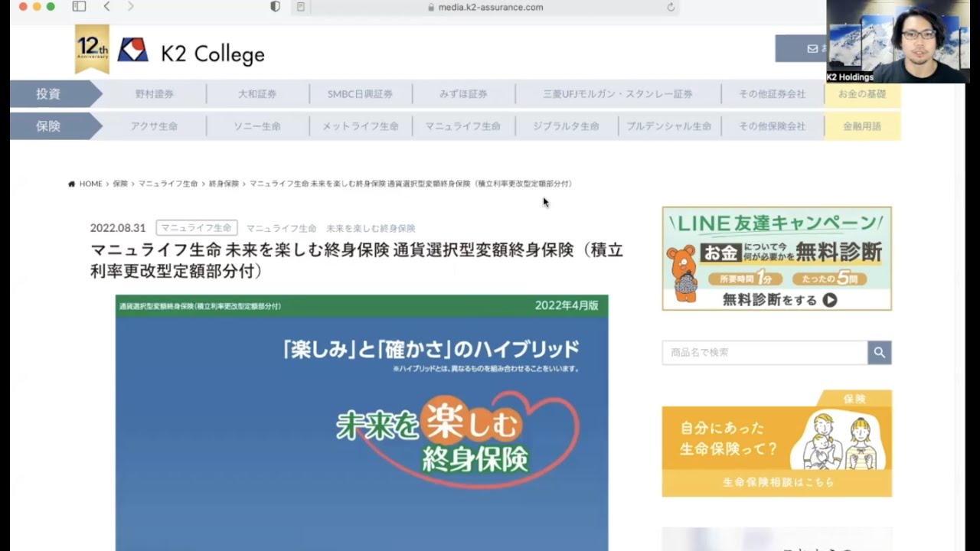Open the K2 College logo
Screen dimensions: 980x551
point(191,52)
